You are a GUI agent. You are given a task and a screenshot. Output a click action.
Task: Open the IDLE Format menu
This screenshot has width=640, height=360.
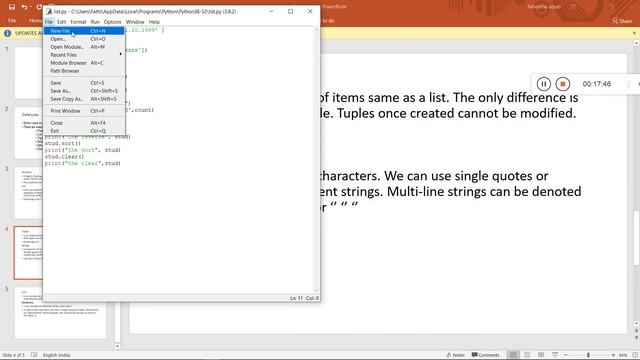point(78,22)
